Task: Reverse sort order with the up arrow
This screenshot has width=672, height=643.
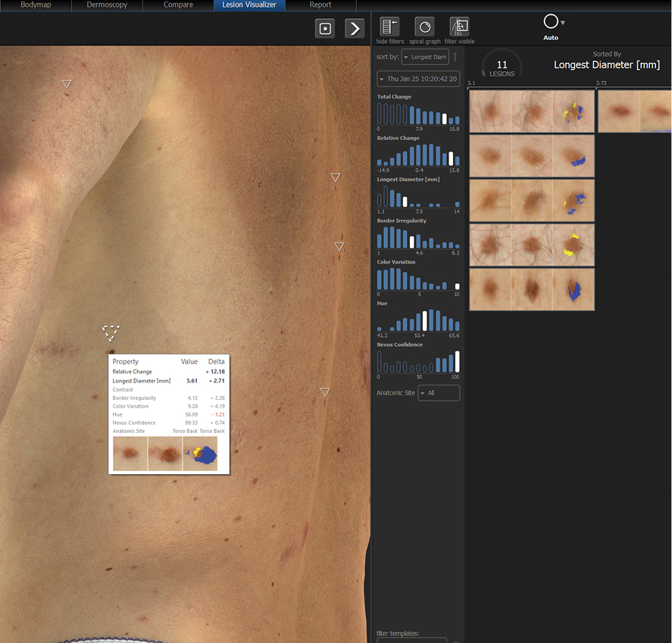Action: [455, 57]
